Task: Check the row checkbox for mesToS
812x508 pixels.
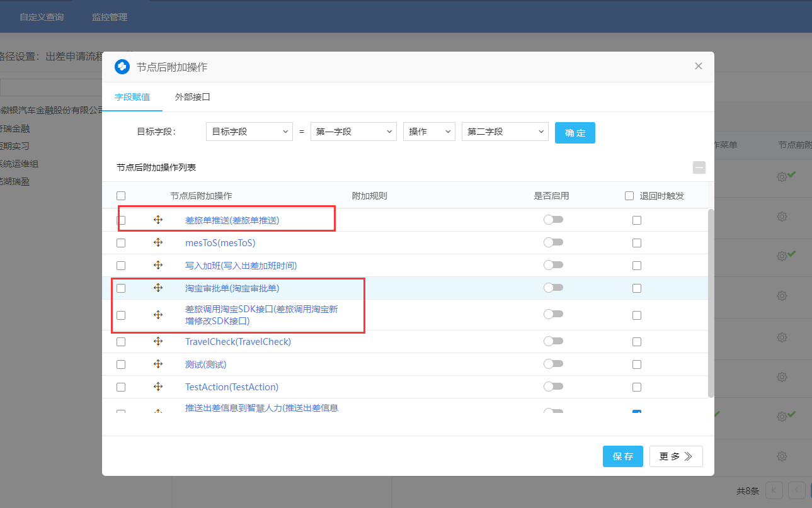Action: [121, 243]
